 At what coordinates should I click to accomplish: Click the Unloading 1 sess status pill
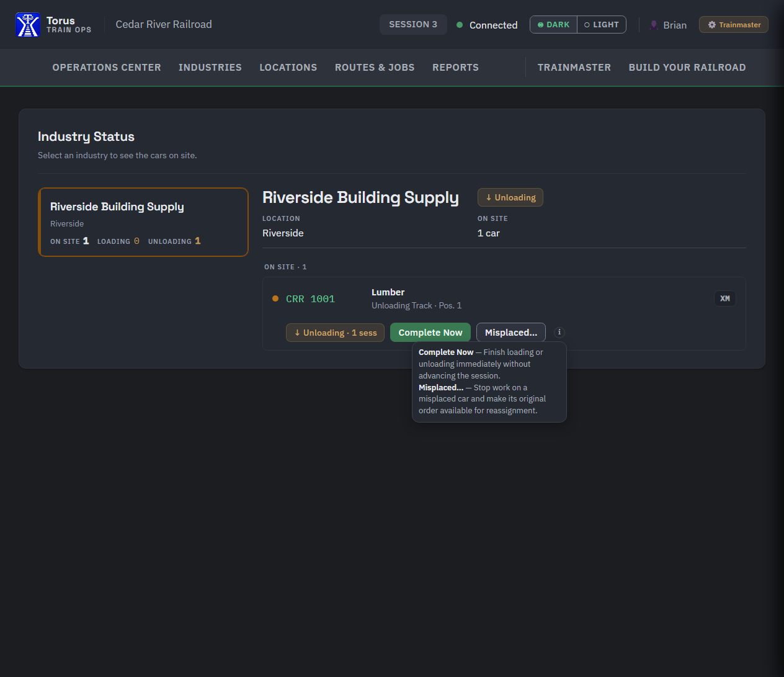click(x=336, y=333)
